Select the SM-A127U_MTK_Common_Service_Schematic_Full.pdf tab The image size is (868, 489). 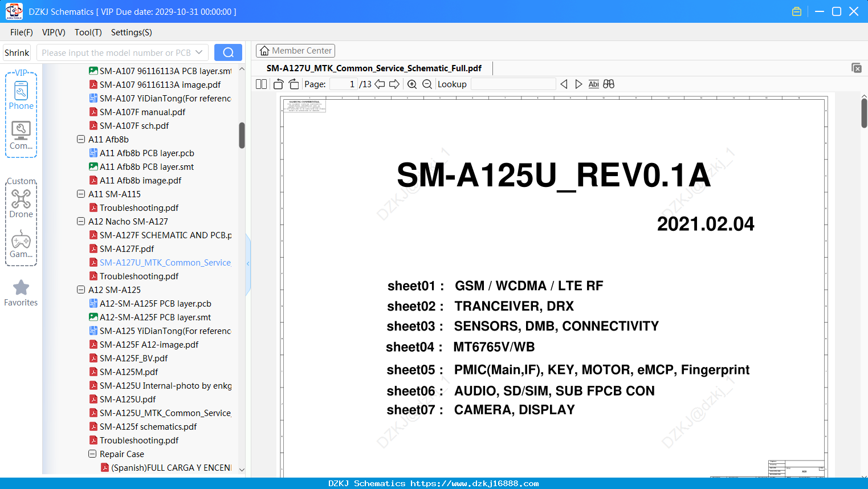374,68
